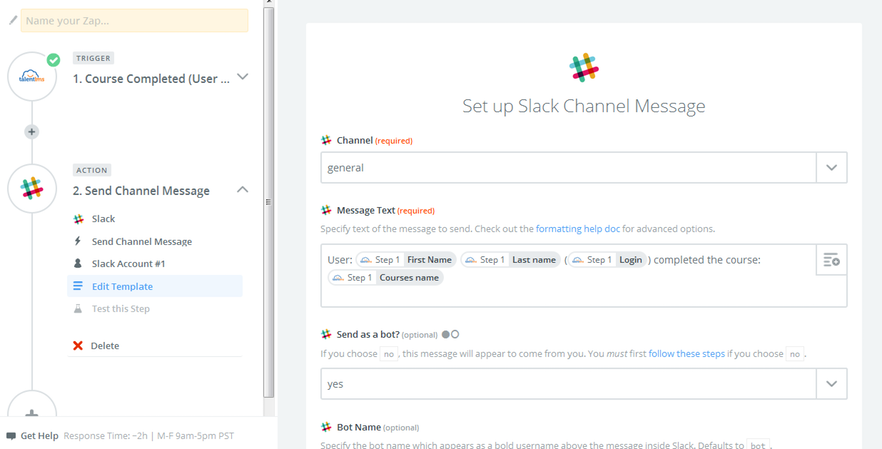The height and width of the screenshot is (449, 882).
Task: Open the Edit Template sub-step
Action: pyautogui.click(x=155, y=286)
